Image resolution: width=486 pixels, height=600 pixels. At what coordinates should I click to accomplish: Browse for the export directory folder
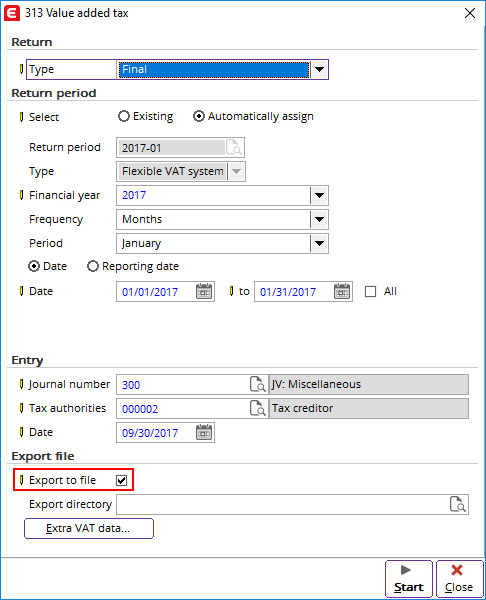tap(458, 504)
